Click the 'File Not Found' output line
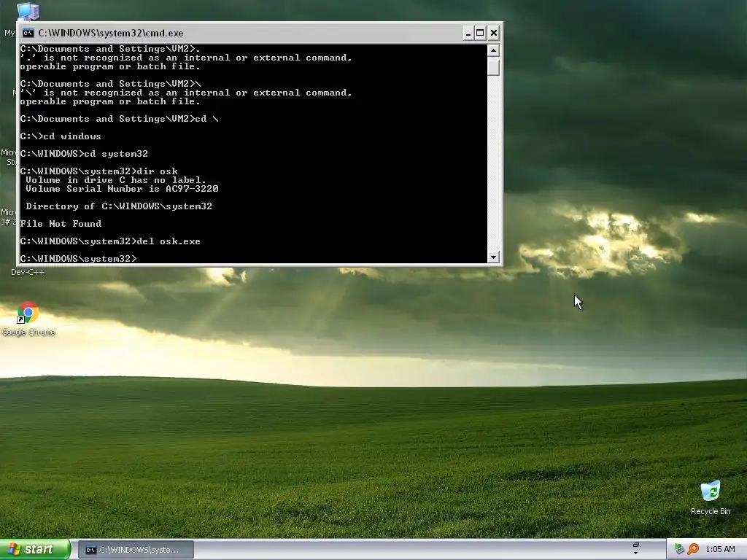 61,224
